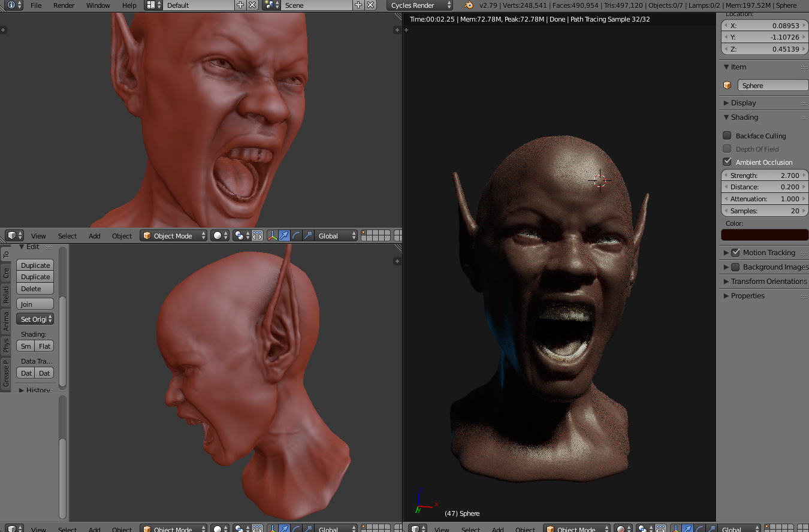809x532 pixels.
Task: Add a new screen layout next to Default
Action: pos(240,5)
